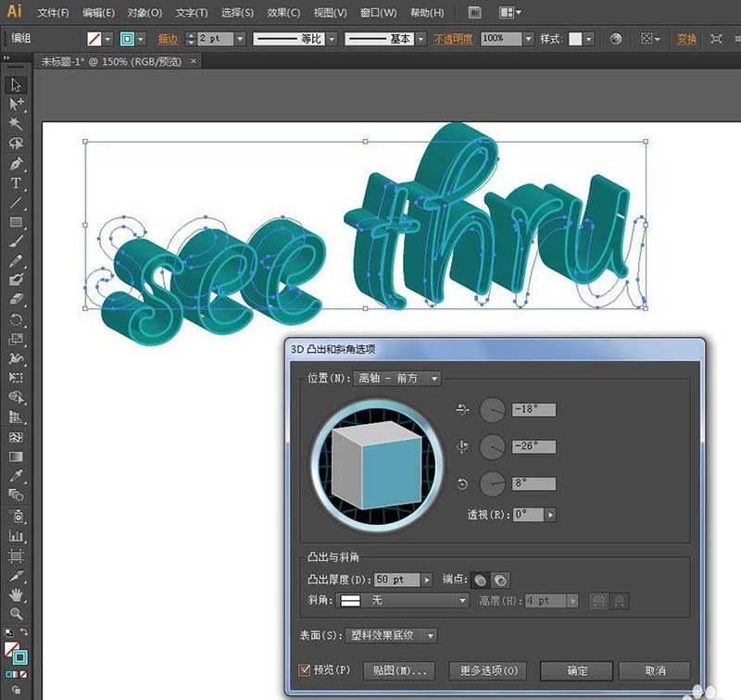This screenshot has width=741, height=700.
Task: Select the Rectangle tool
Action: [16, 222]
